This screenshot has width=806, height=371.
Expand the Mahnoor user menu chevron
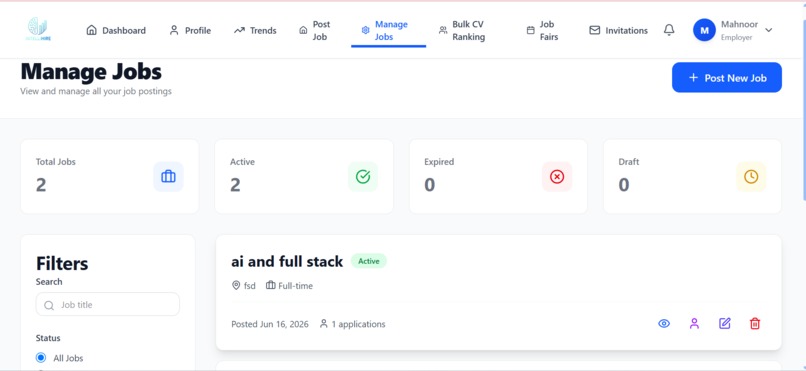768,30
